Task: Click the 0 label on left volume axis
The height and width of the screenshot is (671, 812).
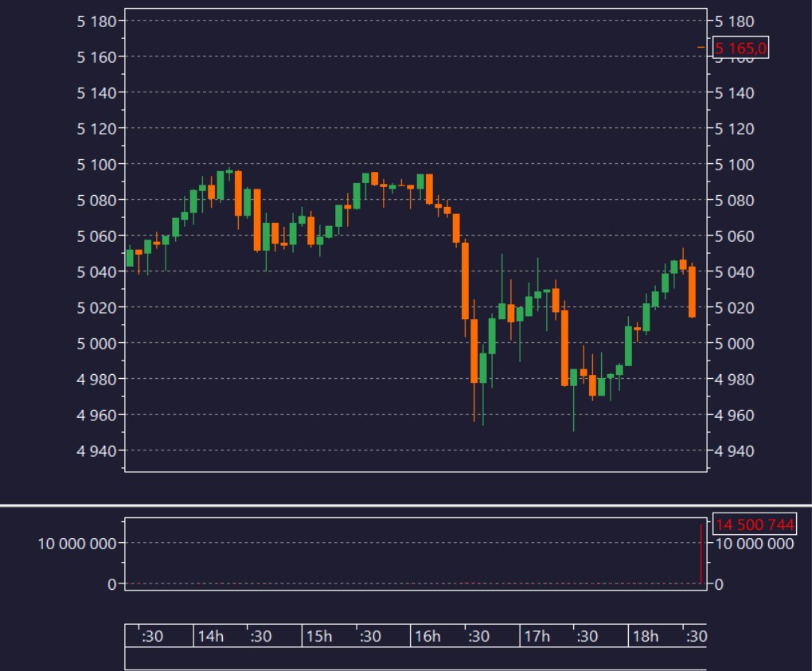Action: pyautogui.click(x=112, y=584)
